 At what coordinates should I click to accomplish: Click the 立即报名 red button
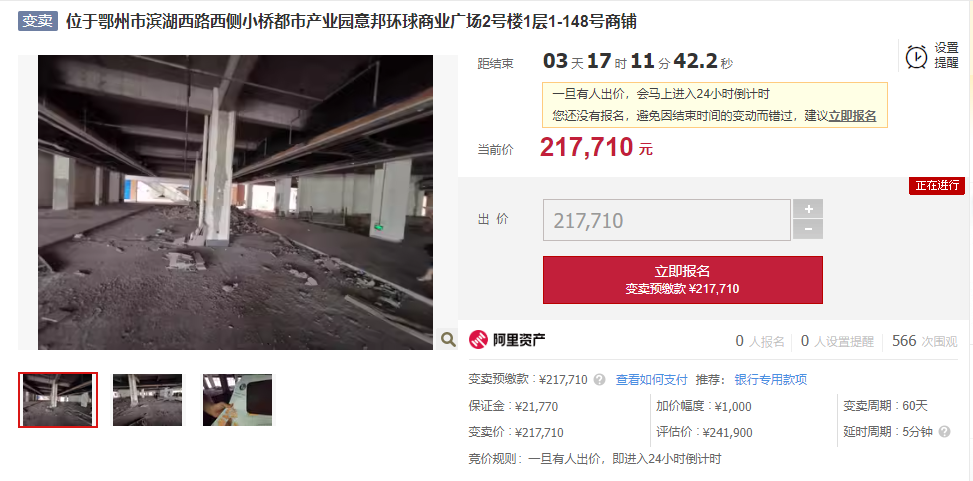tap(683, 280)
